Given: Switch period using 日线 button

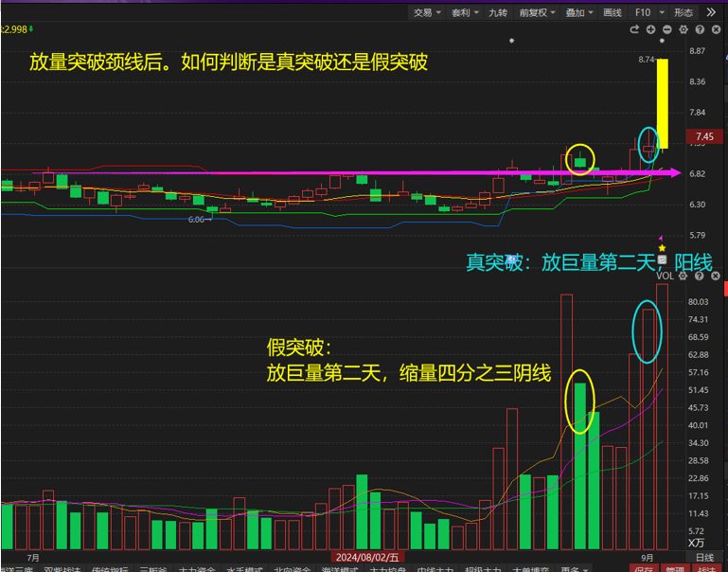Looking at the screenshot, I should pyautogui.click(x=704, y=557).
